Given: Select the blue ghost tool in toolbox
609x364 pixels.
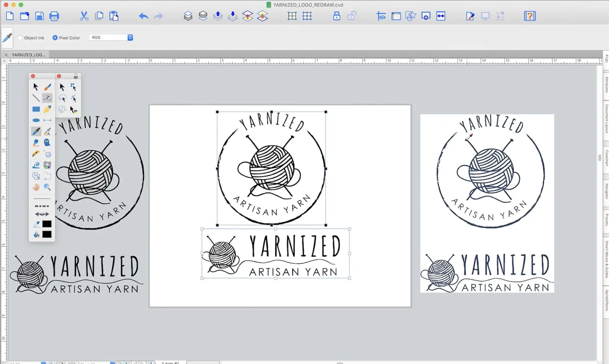Looking at the screenshot, I should [47, 142].
